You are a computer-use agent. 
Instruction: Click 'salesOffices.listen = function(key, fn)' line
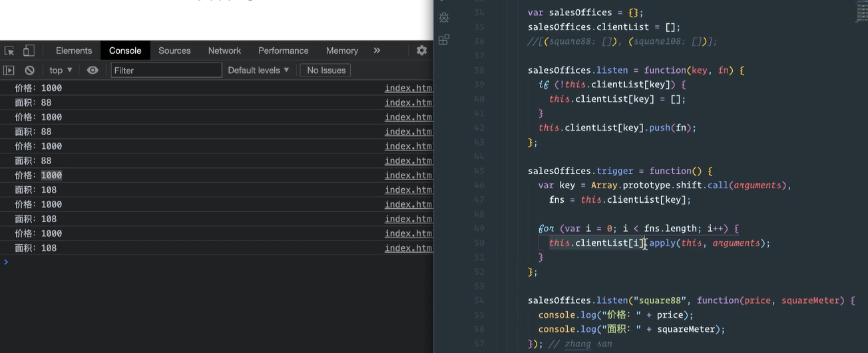(x=636, y=70)
